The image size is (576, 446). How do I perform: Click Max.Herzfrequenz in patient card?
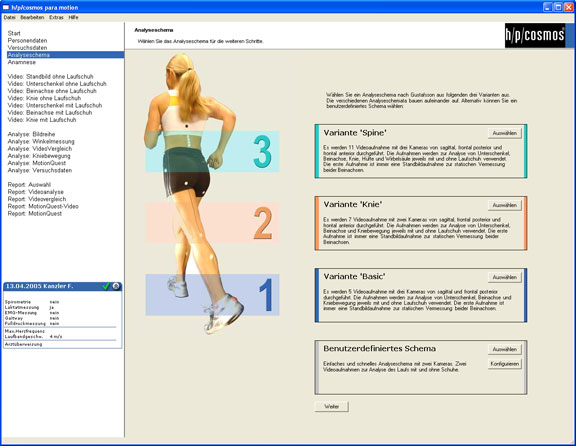tap(25, 331)
